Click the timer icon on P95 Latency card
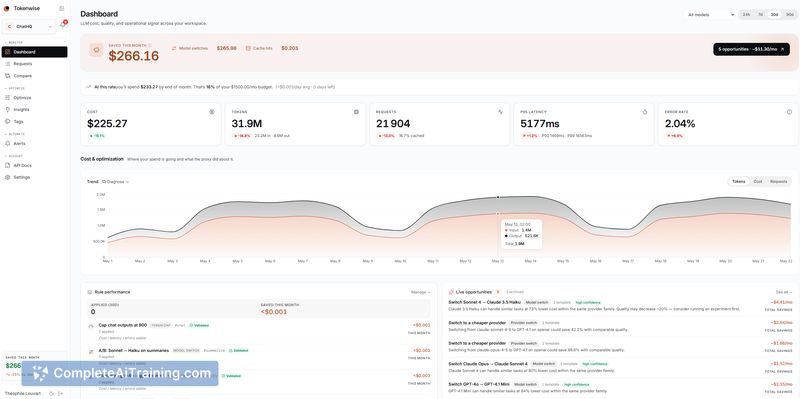This screenshot has width=800, height=399. pos(645,112)
